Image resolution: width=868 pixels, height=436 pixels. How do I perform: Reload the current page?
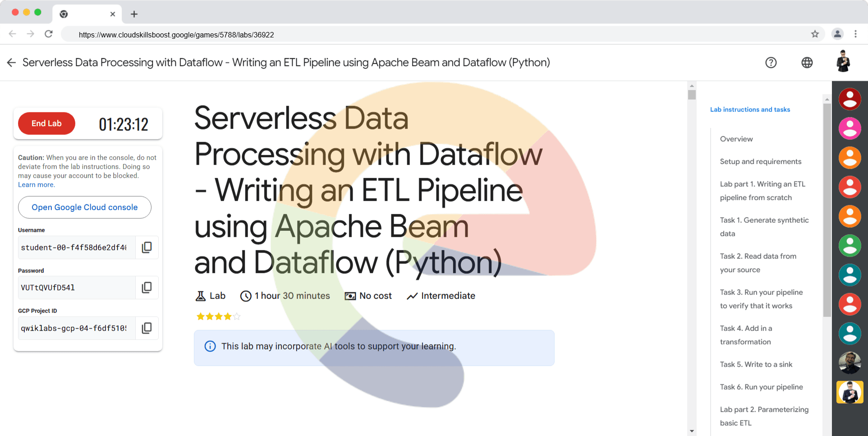tap(49, 34)
